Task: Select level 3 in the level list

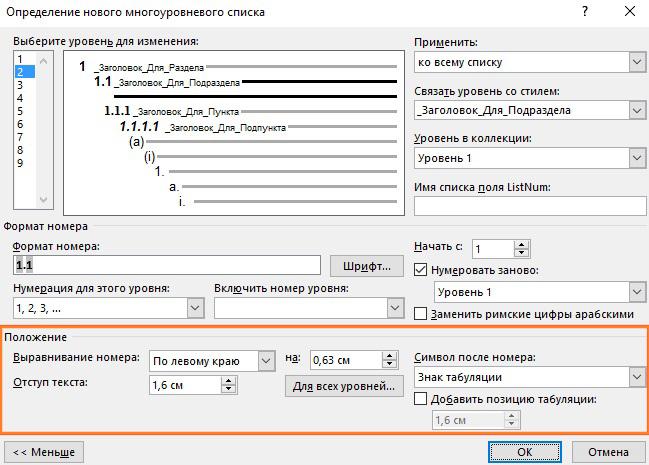Action: coord(19,85)
